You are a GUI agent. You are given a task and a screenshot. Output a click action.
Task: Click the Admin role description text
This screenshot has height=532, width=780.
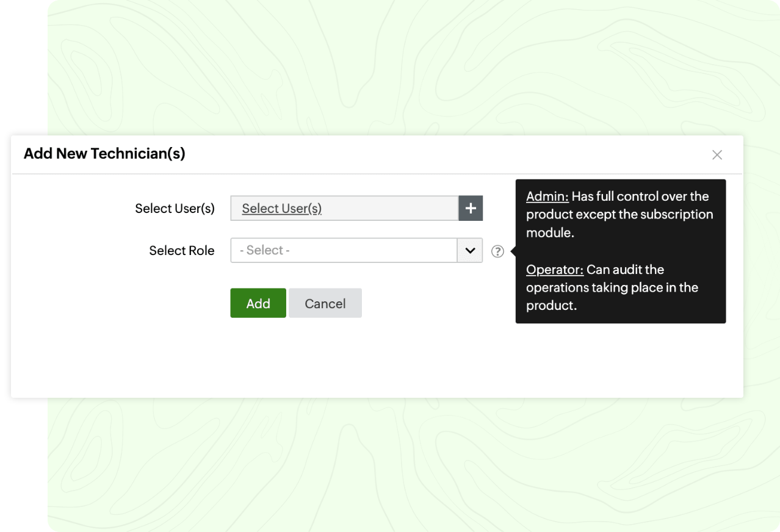[619, 215]
